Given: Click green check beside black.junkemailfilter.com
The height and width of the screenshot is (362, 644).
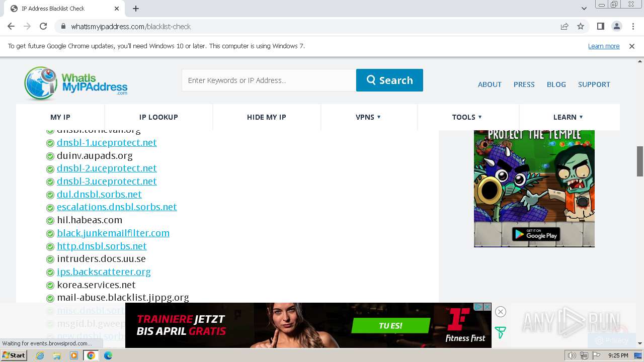Looking at the screenshot, I should [50, 234].
